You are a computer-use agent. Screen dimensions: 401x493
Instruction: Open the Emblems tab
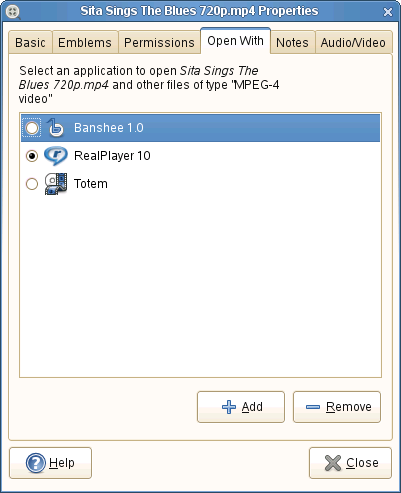(85, 42)
